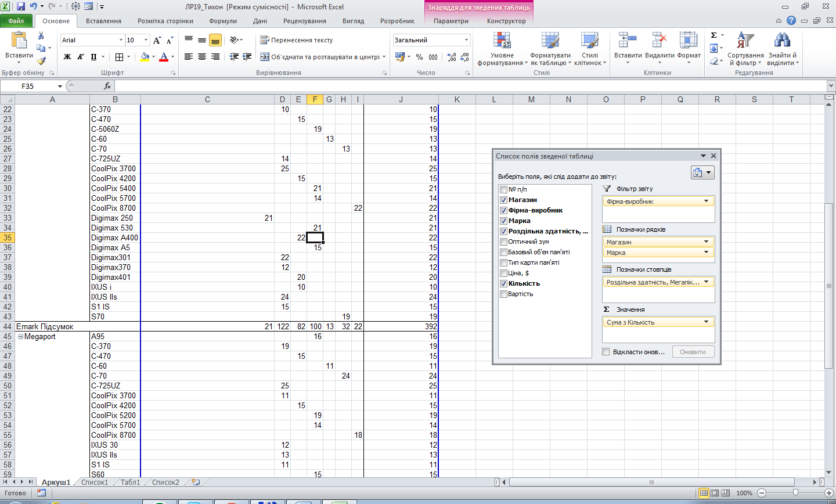Check the 'Вартість' field checkbox
Screen dimensions: 836x504
(503, 294)
